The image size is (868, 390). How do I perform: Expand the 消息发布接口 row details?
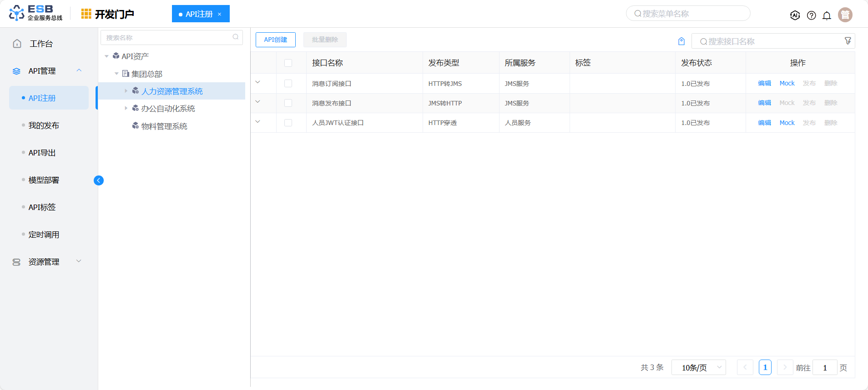(x=258, y=102)
